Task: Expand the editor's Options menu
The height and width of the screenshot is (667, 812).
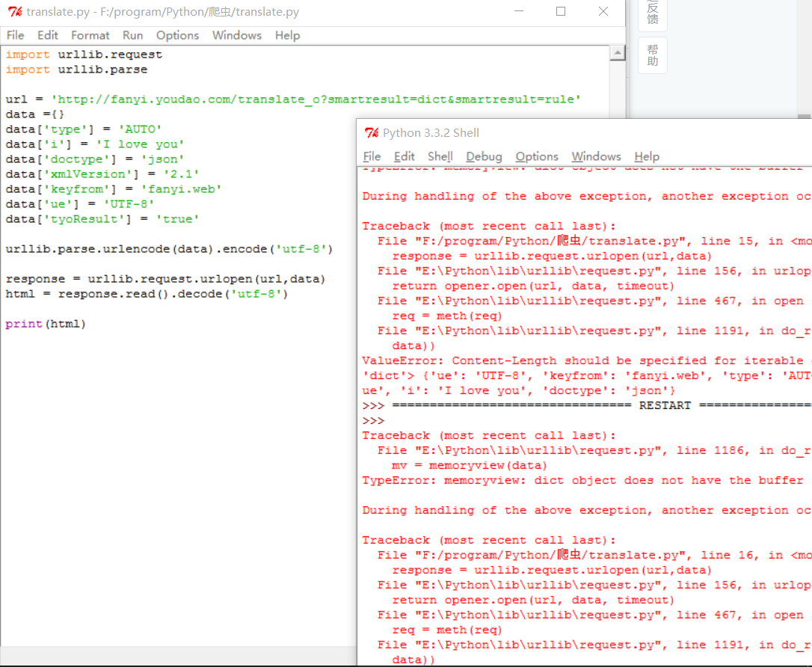Action: click(x=177, y=35)
